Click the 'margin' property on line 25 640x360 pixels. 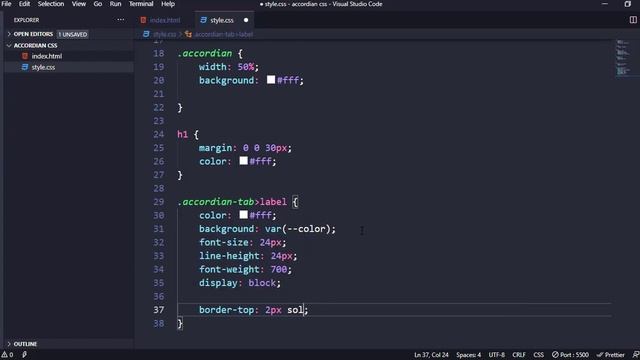tap(216, 148)
